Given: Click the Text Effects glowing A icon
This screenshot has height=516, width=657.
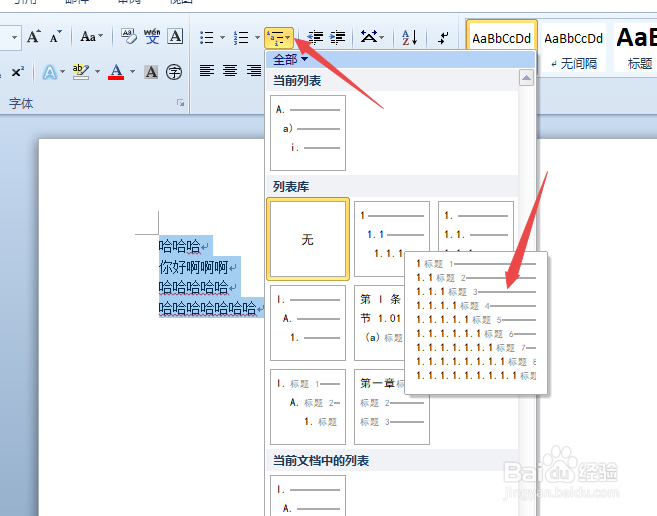Looking at the screenshot, I should point(50,72).
